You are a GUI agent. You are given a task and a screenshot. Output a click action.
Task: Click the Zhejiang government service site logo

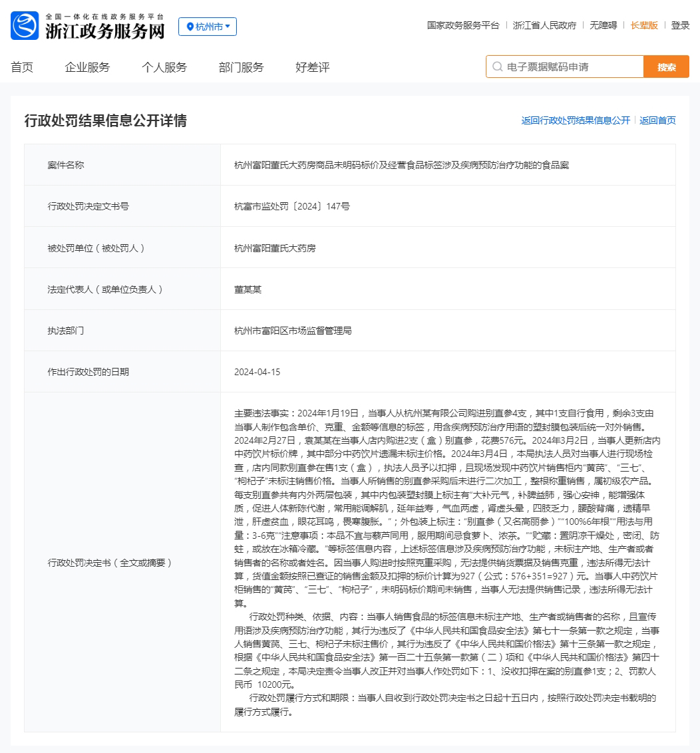pyautogui.click(x=25, y=25)
